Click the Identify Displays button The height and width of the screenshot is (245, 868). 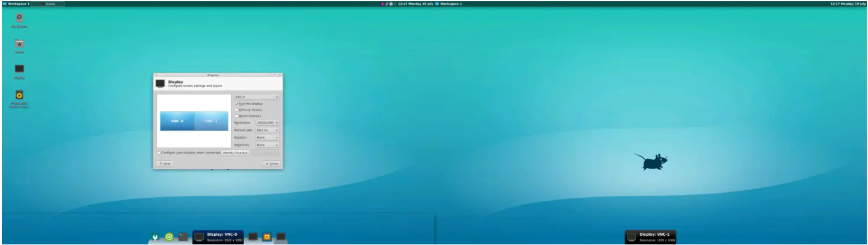click(235, 152)
